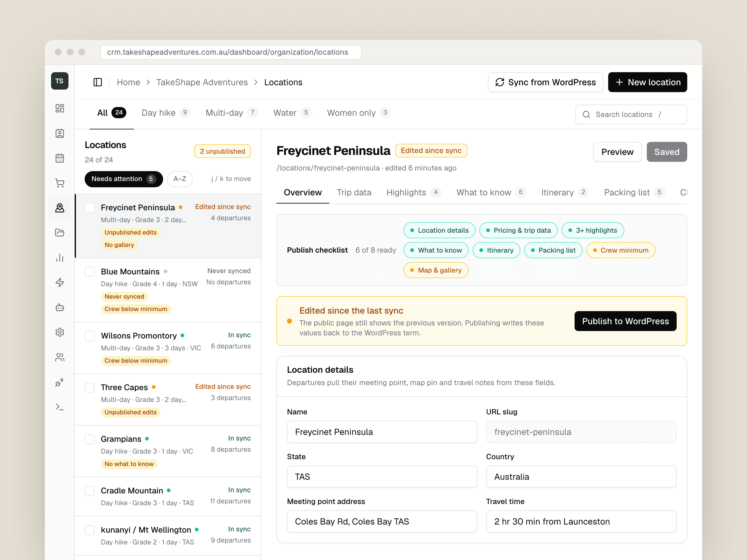Image resolution: width=747 pixels, height=560 pixels.
Task: Open the calendar icon in sidebar
Action: (x=60, y=158)
